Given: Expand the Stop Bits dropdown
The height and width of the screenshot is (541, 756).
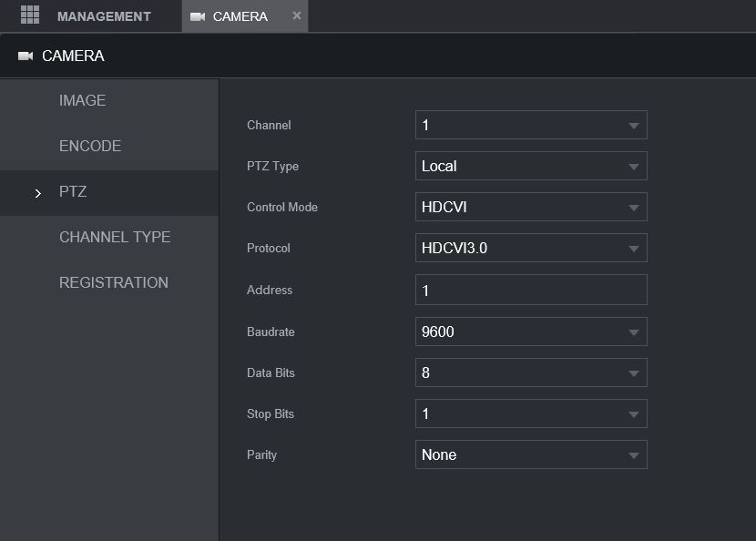Looking at the screenshot, I should tap(531, 414).
